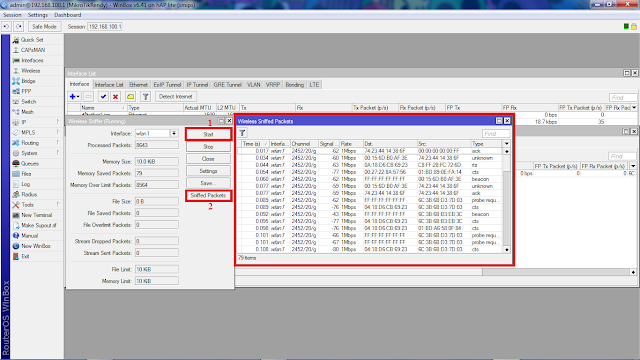Click the red disable X in Interface List
This screenshot has height=360, width=640.
tap(116, 97)
